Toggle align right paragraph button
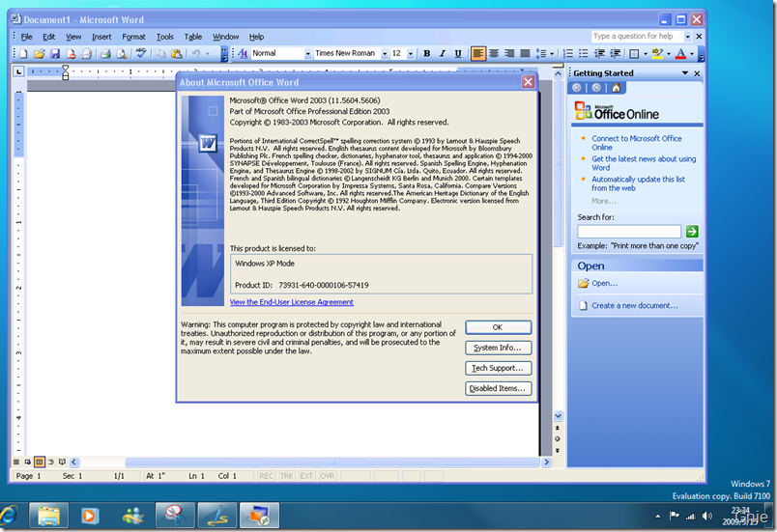 click(x=509, y=53)
